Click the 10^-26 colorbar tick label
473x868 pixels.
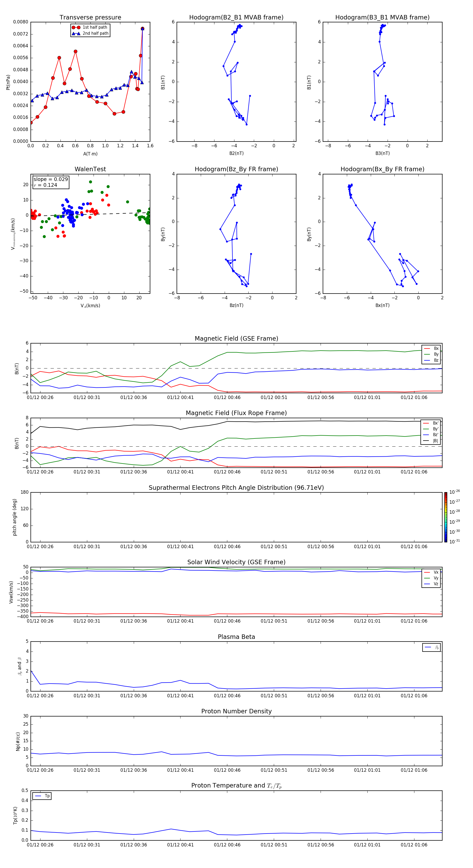pyautogui.click(x=455, y=492)
